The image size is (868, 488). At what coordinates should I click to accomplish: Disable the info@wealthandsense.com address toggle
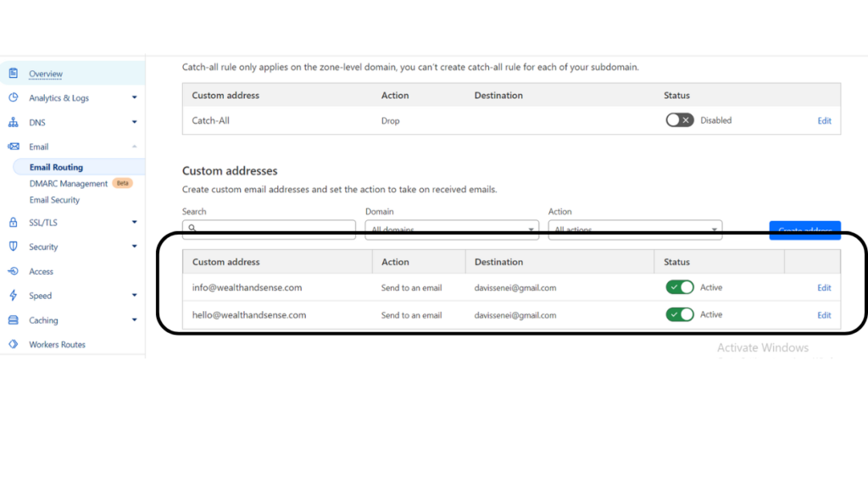pyautogui.click(x=680, y=287)
